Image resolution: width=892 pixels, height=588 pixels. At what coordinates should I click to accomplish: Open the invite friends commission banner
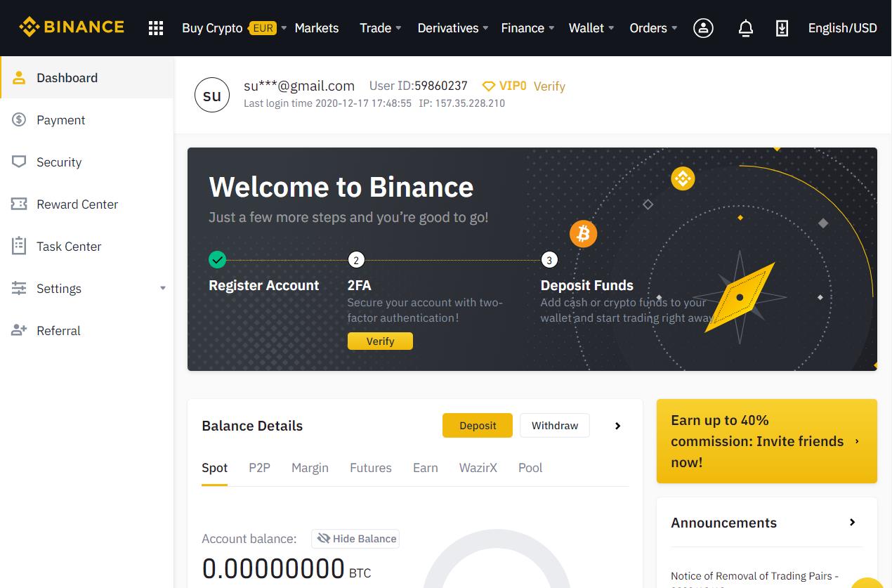point(767,441)
